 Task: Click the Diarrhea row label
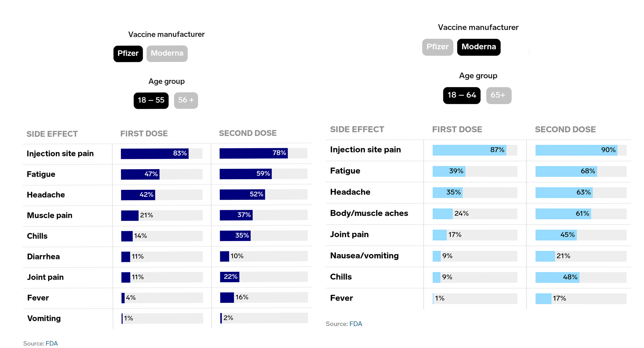44,257
